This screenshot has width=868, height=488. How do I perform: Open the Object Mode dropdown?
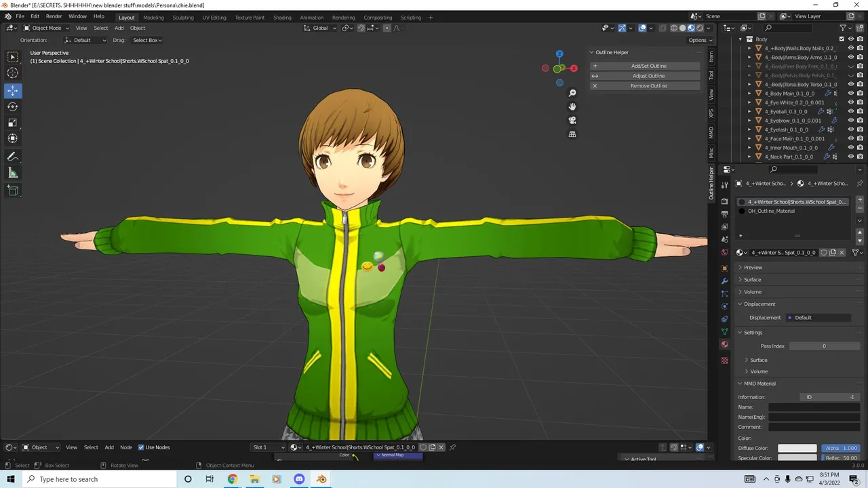46,28
